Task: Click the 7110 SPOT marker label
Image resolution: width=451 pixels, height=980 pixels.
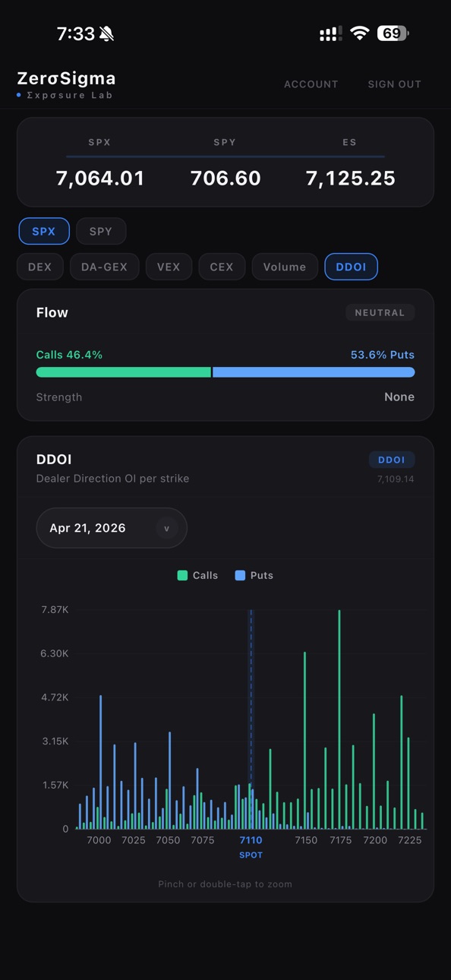Action: (x=251, y=846)
